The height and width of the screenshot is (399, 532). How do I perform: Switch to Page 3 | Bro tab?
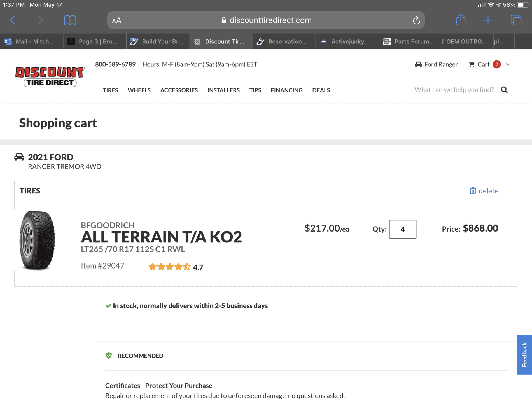tap(95, 41)
